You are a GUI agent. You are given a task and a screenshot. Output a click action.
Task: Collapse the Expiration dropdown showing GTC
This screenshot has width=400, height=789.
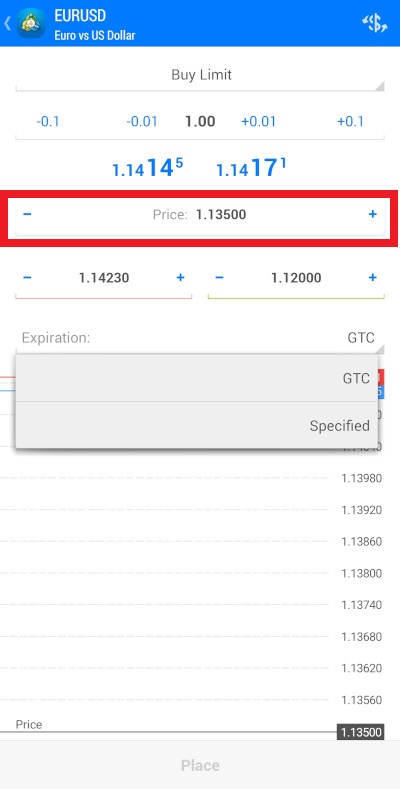[200, 338]
